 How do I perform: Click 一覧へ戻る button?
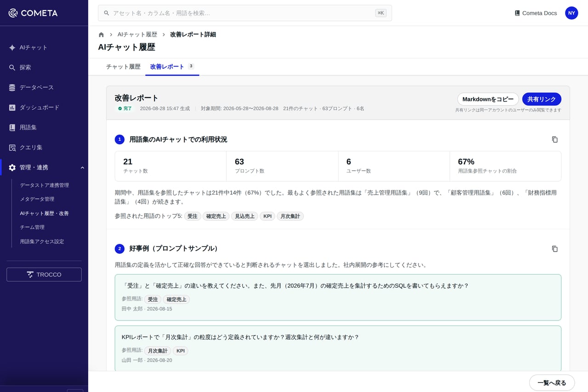pos(552,382)
